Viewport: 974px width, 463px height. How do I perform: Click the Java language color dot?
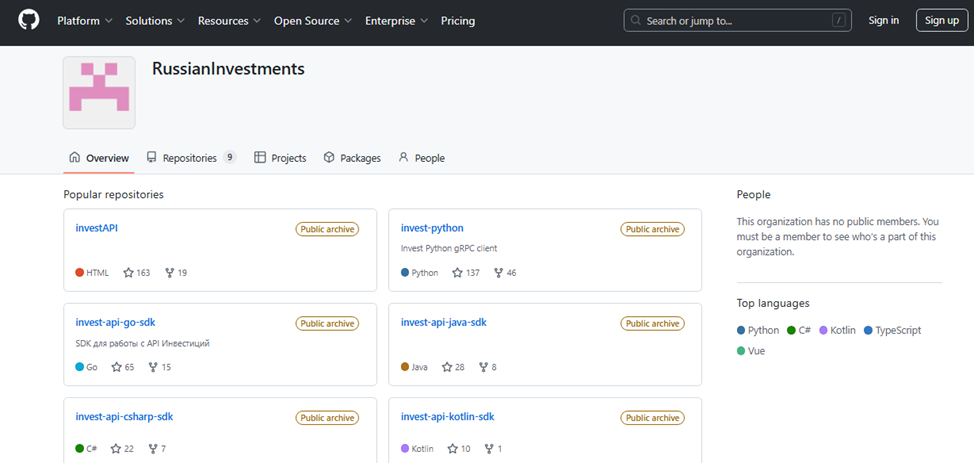(405, 367)
